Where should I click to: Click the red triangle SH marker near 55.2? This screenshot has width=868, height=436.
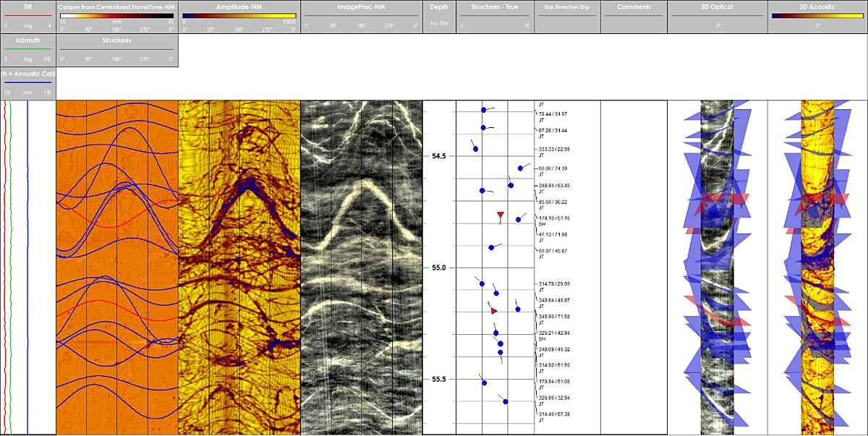pos(494,310)
